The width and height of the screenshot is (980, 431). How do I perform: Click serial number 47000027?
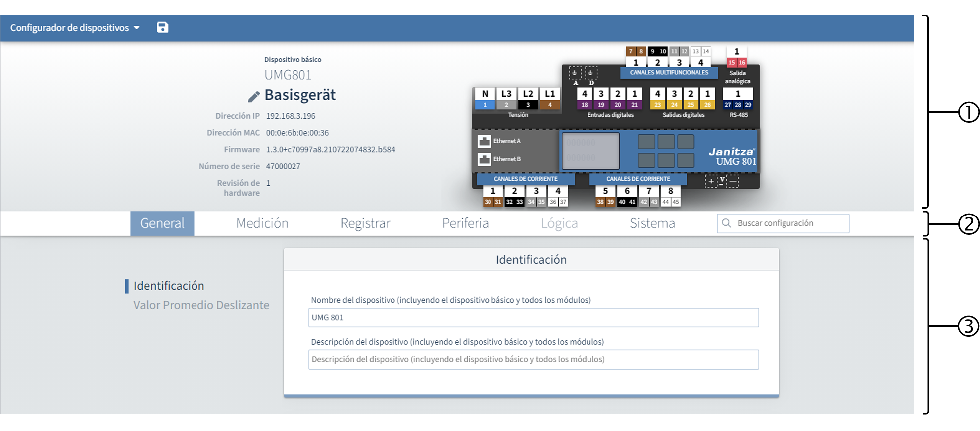(x=283, y=166)
